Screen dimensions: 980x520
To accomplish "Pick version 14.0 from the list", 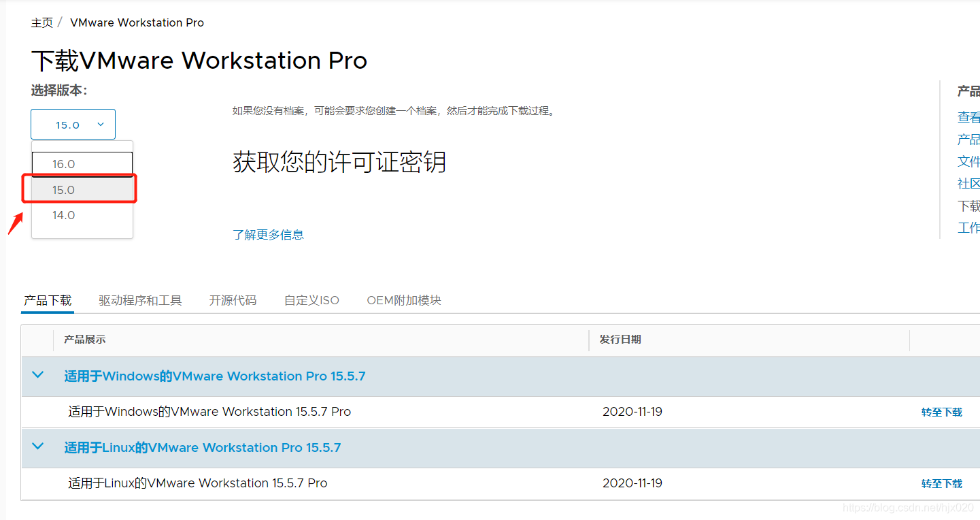I will tap(82, 215).
